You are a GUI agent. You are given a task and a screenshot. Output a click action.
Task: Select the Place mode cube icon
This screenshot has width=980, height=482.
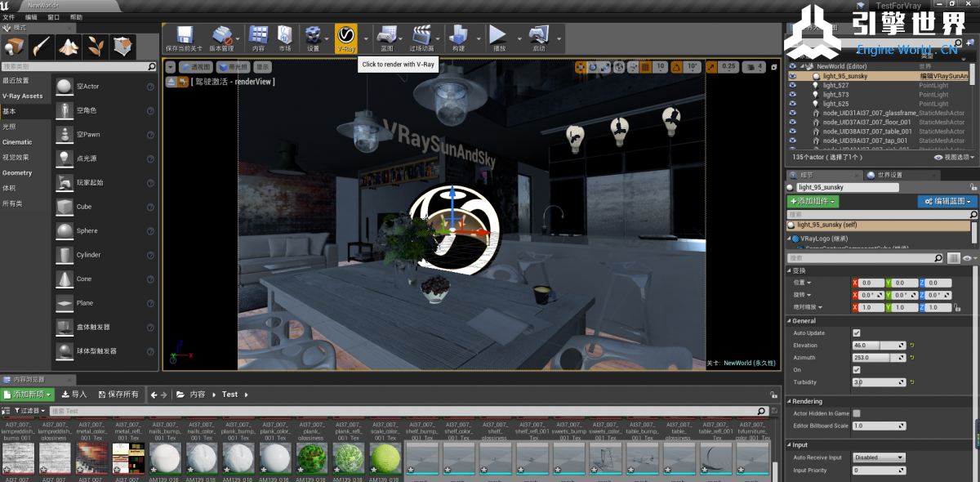(x=15, y=47)
